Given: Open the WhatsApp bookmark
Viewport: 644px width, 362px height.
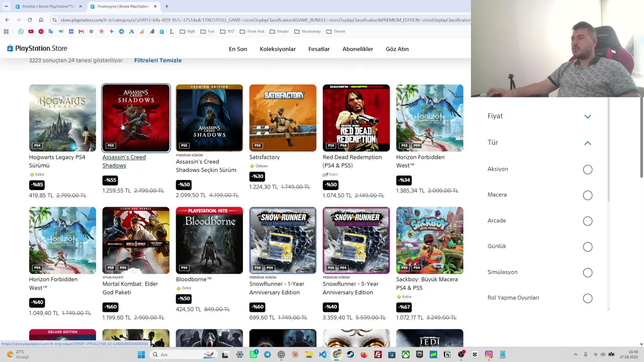Looking at the screenshot, I should point(21,31).
